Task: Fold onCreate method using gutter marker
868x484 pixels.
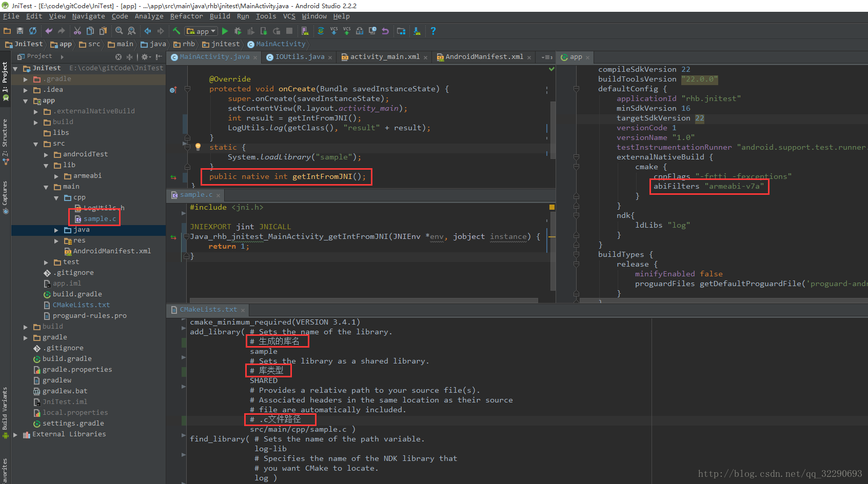Action: (x=187, y=89)
